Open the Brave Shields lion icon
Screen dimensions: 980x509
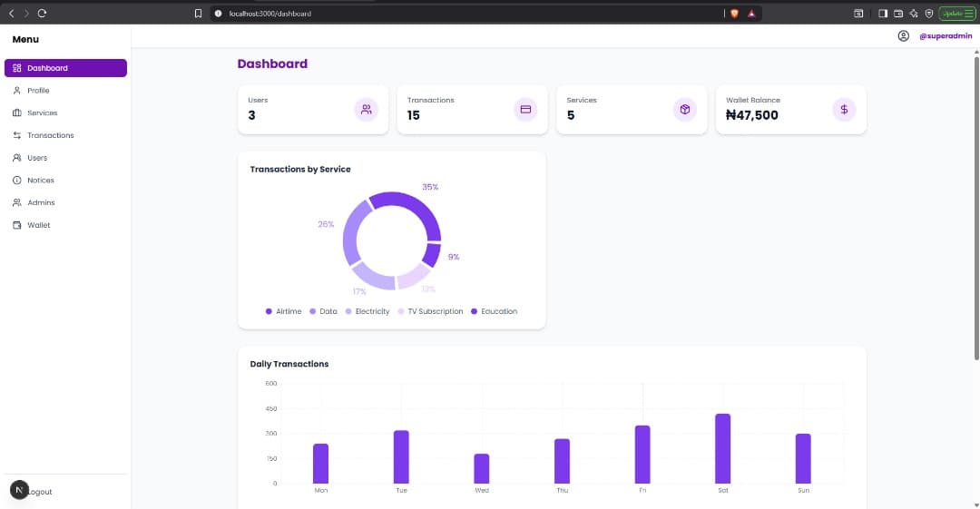pos(735,13)
